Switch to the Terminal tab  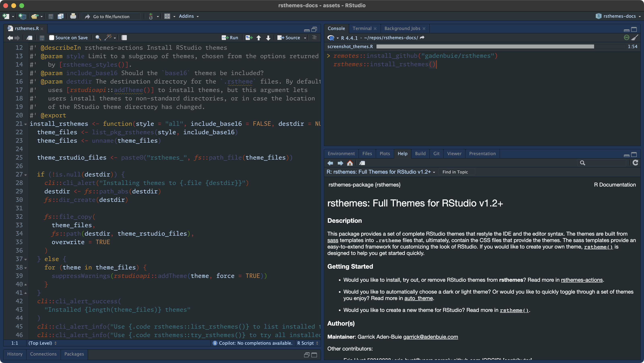point(362,29)
